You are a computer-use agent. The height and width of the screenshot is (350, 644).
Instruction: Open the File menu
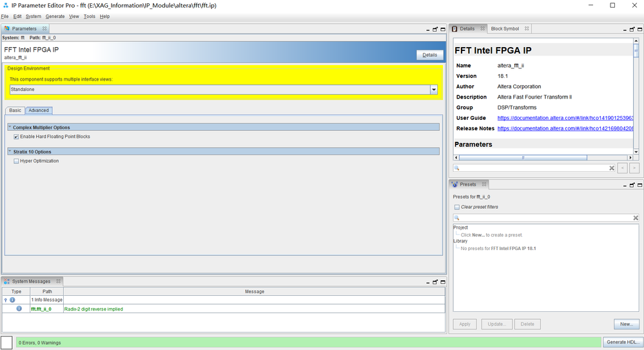click(5, 16)
